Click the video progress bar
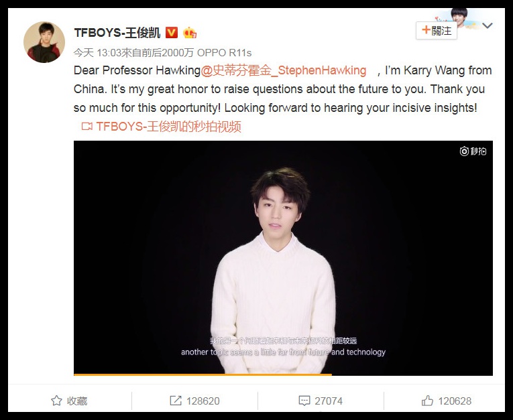Screen dimensions: 513x420 pos(284,374)
